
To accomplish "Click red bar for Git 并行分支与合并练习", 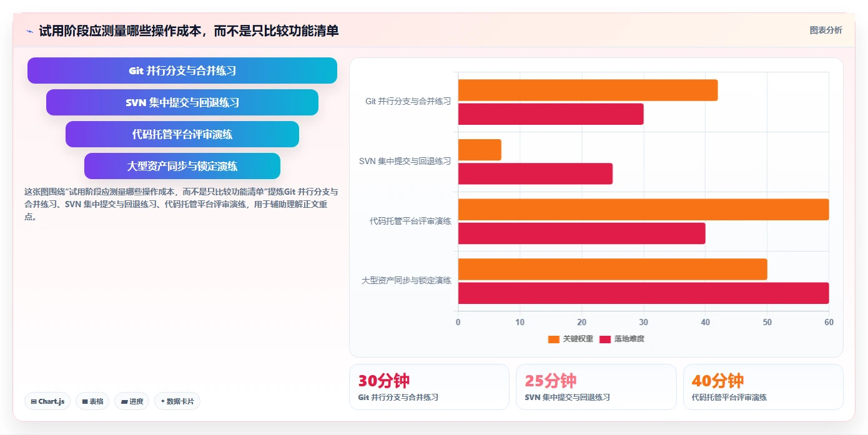I will [551, 114].
